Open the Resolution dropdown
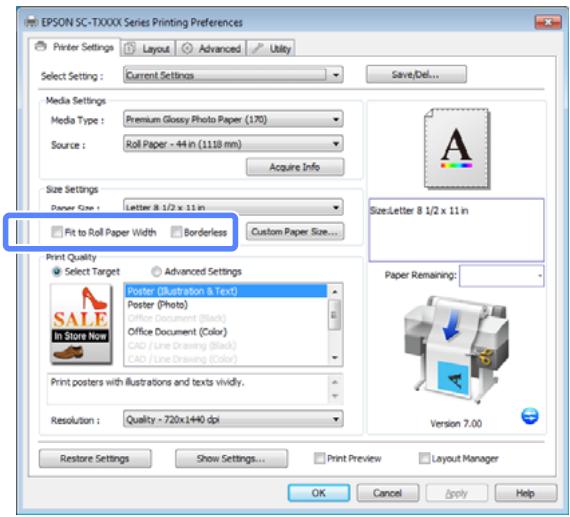Viewport: 570px width, 517px height. [x=233, y=419]
